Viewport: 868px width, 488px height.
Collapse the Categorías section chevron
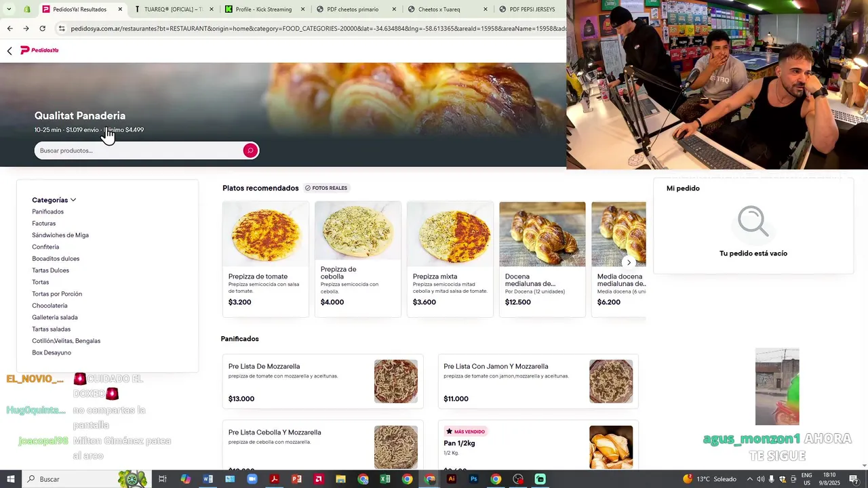[x=73, y=200]
